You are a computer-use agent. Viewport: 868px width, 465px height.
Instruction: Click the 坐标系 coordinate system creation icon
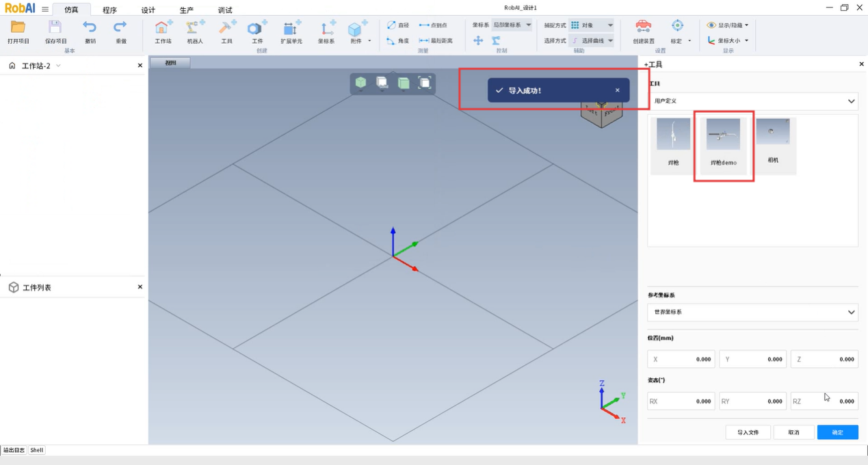coord(327,27)
